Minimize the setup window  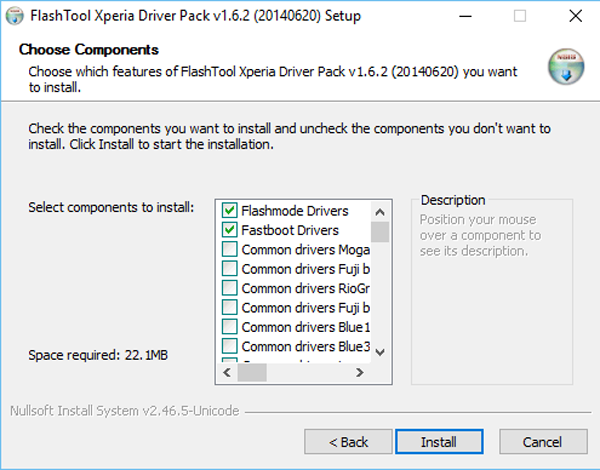465,16
